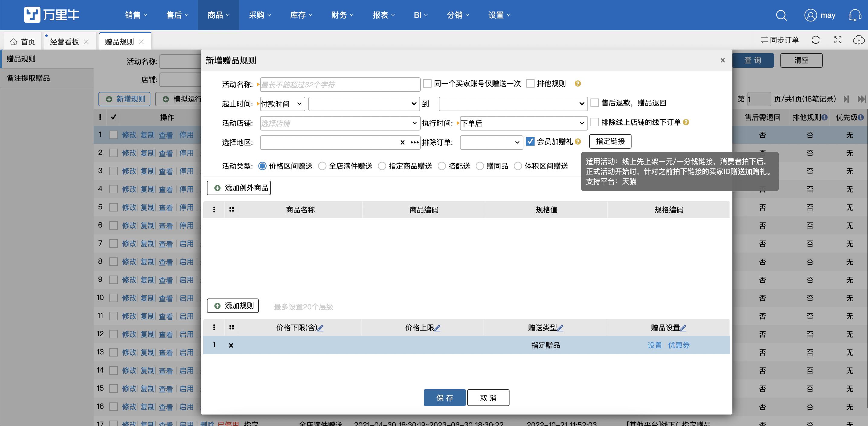Click edit pencil icon on 赠送类型 column

pyautogui.click(x=560, y=328)
